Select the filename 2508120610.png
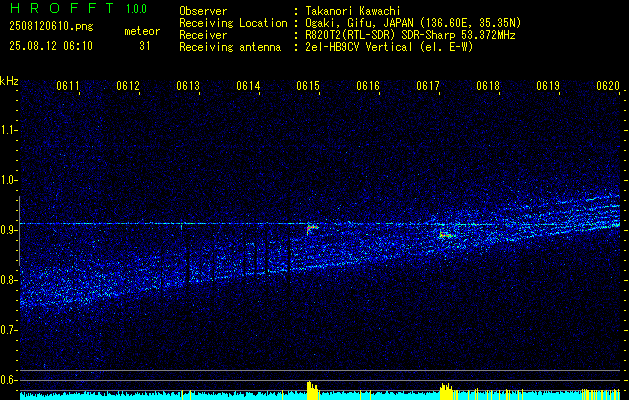 pos(51,27)
